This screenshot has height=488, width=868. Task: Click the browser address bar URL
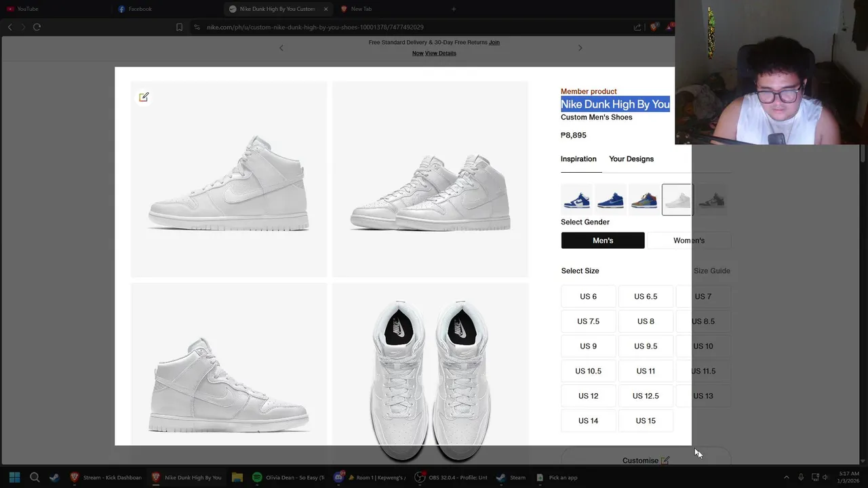point(315,27)
